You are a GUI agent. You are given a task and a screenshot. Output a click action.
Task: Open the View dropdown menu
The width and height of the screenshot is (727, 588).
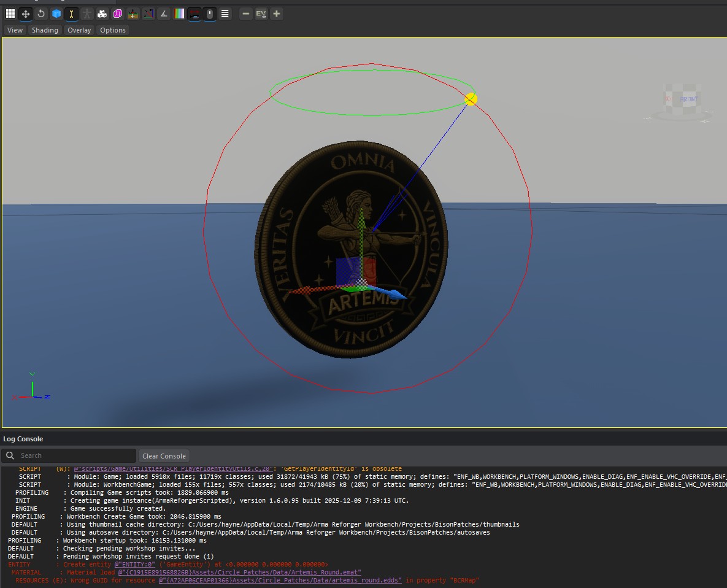click(15, 30)
